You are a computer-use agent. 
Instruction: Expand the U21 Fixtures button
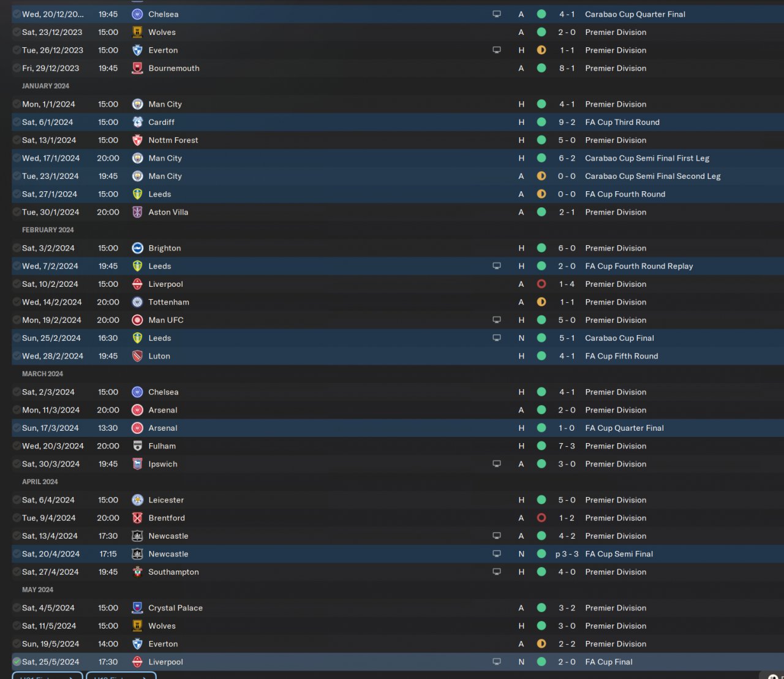pos(47,676)
